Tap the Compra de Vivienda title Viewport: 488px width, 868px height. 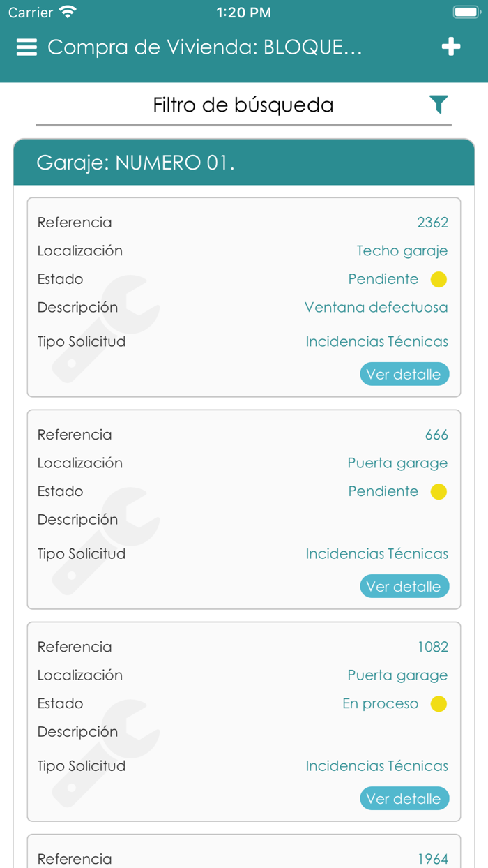(205, 47)
